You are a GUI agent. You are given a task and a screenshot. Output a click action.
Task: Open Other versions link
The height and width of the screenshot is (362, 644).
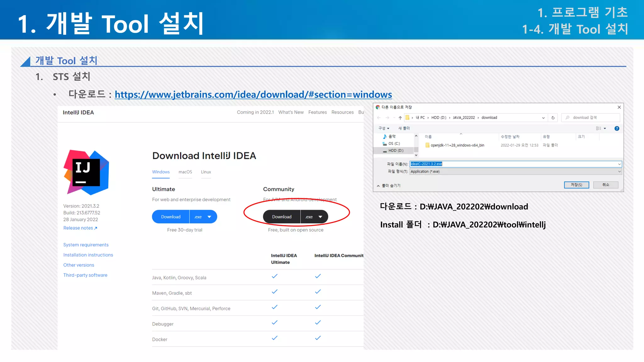tap(79, 265)
